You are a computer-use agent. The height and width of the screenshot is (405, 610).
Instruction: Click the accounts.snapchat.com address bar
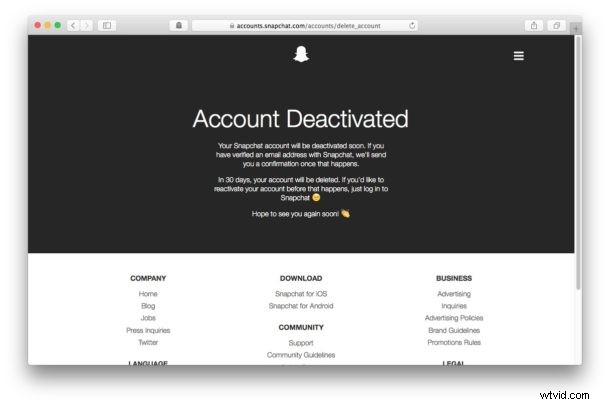tap(305, 26)
